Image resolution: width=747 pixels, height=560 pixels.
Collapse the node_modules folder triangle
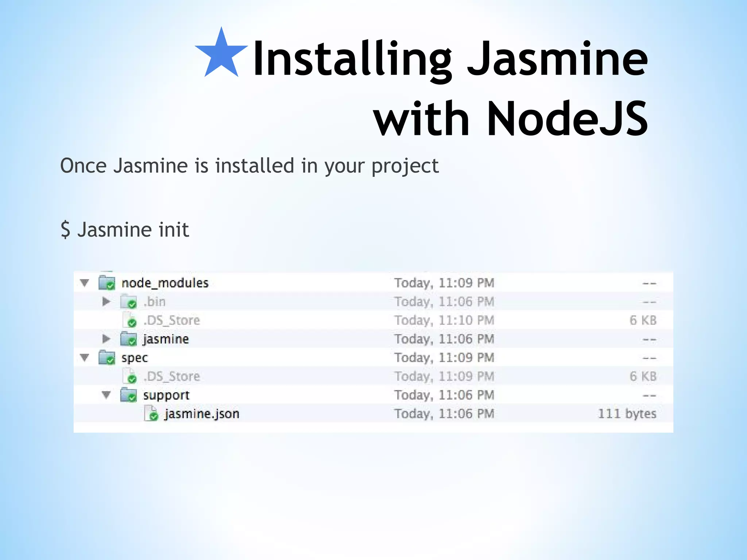[x=85, y=283]
